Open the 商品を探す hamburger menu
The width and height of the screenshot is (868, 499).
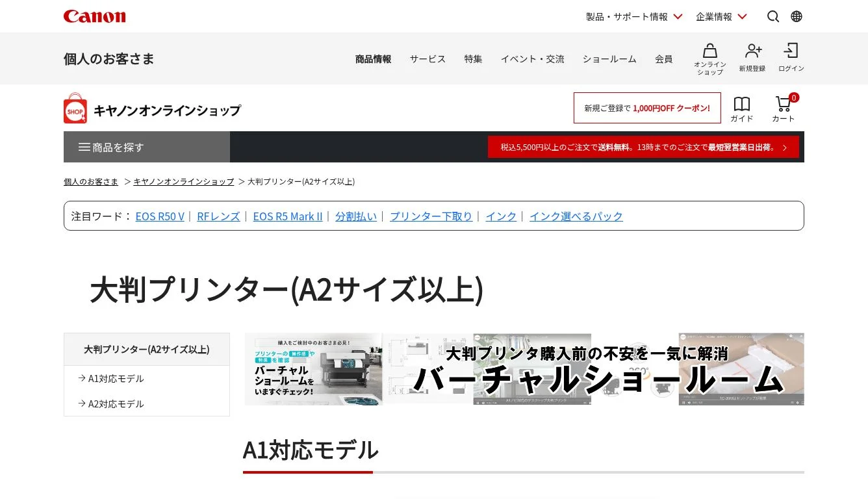pyautogui.click(x=147, y=147)
